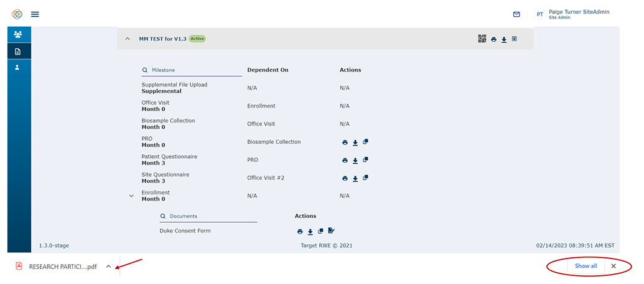Select Supplemental File Upload milestone text
Viewport: 644px width, 284px height.
point(175,85)
